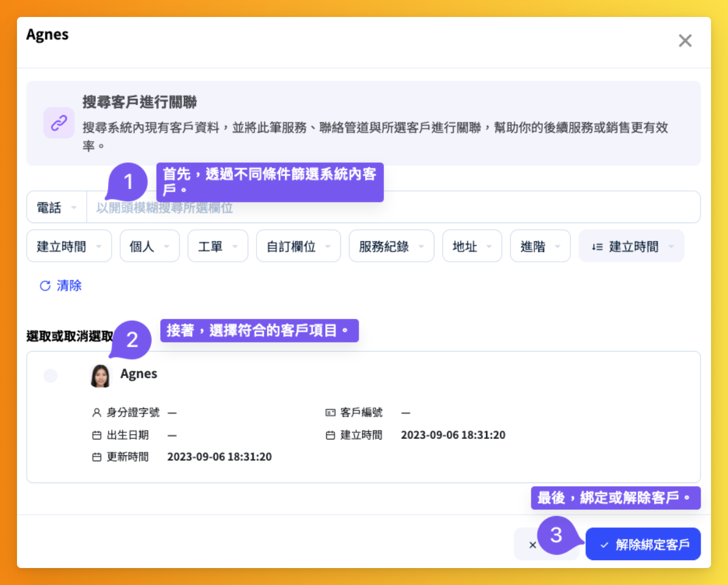Image resolution: width=728 pixels, height=585 pixels.
Task: Click the checkmark icon in 解除綁定客戶
Action: click(604, 544)
